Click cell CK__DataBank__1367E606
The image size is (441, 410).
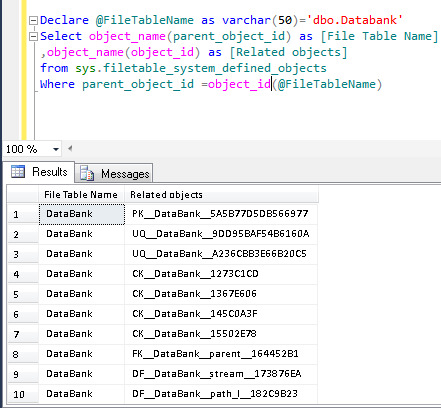coord(221,294)
